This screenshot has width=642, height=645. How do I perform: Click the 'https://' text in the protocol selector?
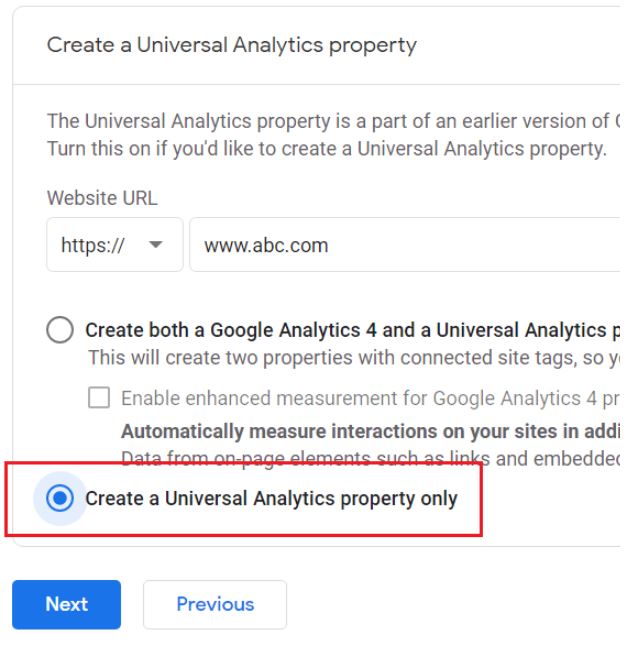click(93, 245)
